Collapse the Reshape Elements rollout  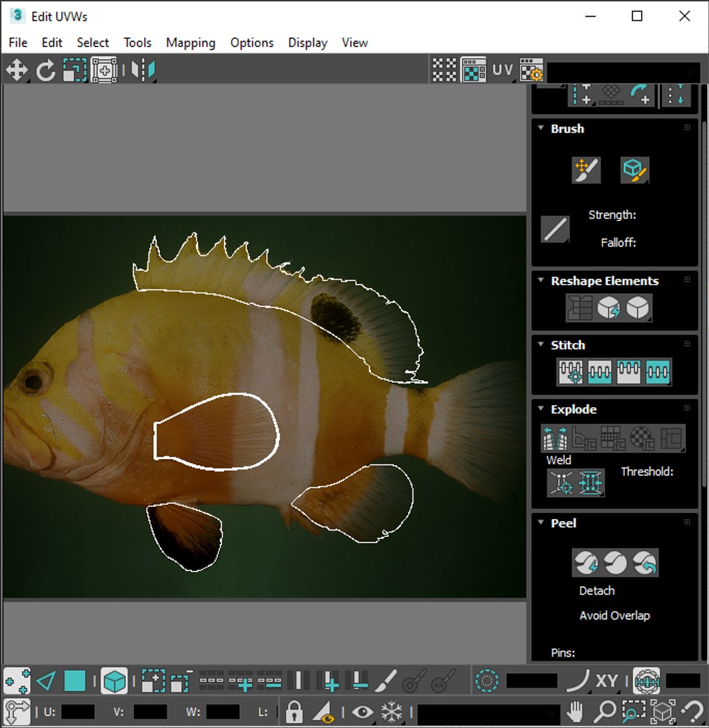pyautogui.click(x=541, y=280)
